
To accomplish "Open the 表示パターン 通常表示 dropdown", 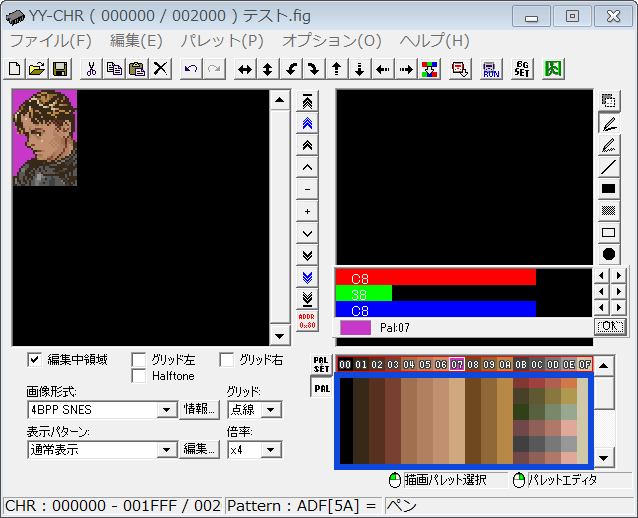I will (167, 450).
